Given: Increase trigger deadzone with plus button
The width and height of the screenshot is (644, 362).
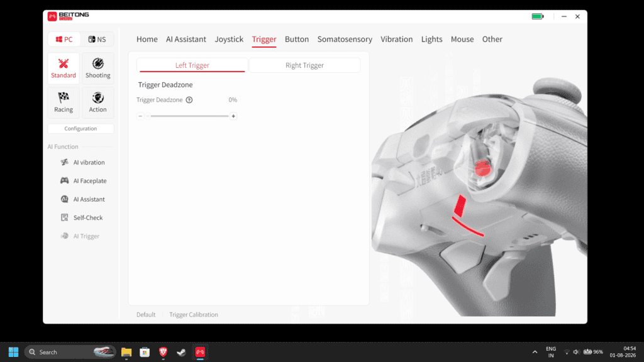Looking at the screenshot, I should tap(233, 116).
